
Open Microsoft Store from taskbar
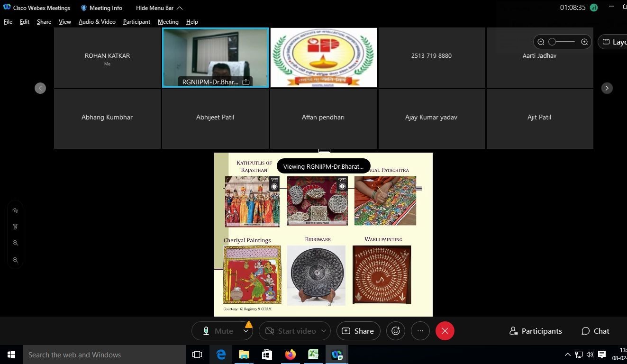click(267, 355)
